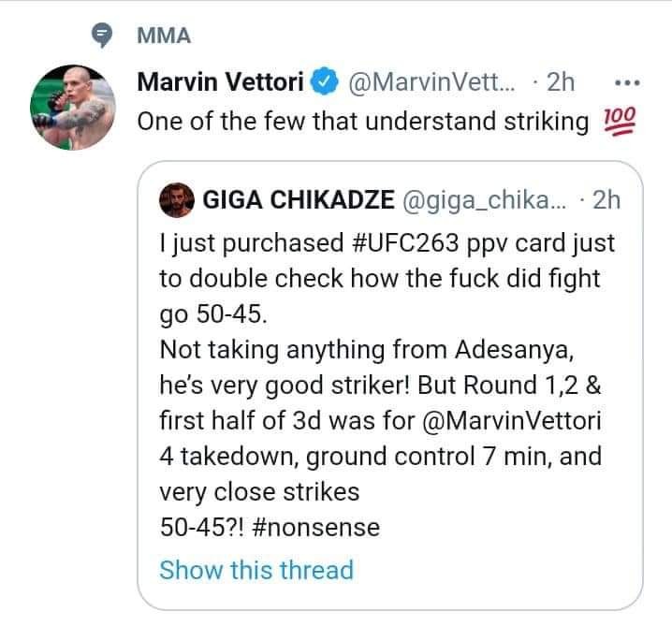
Task: Click the 2h timestamp in quoted tweet
Action: (x=606, y=199)
